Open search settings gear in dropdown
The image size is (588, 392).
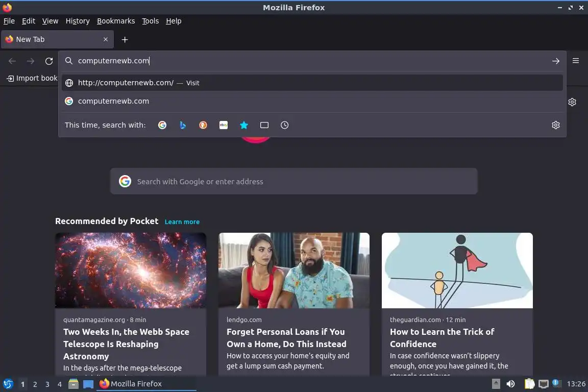[556, 125]
